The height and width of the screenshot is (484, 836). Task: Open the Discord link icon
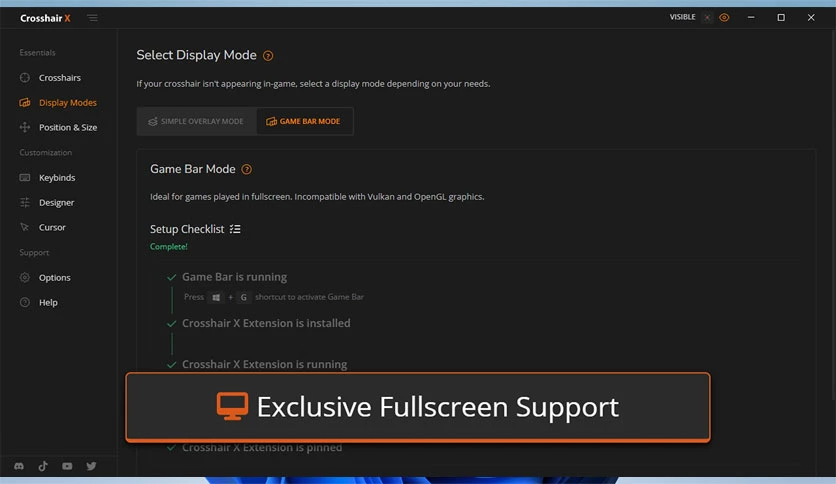click(19, 466)
